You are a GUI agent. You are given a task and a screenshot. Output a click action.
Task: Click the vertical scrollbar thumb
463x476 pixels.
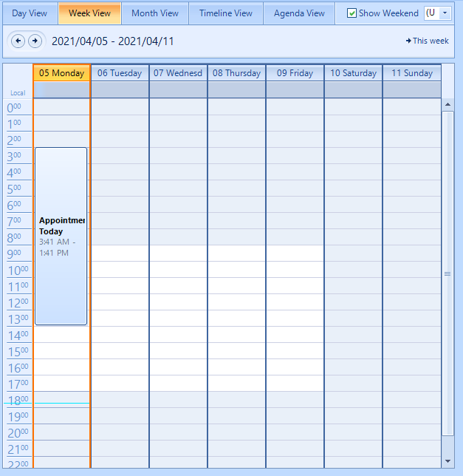point(447,273)
